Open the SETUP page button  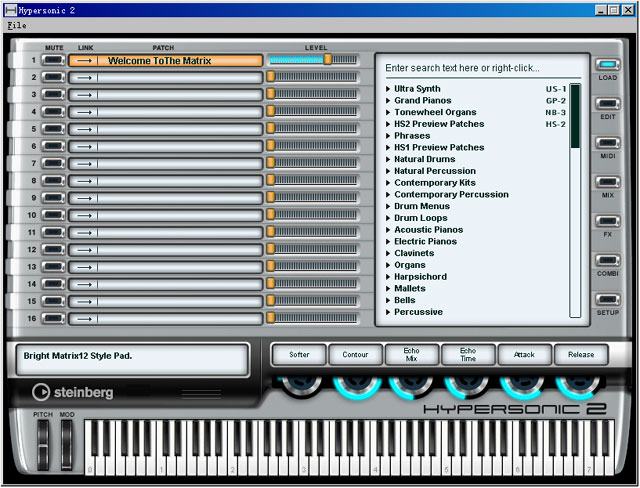tap(607, 299)
